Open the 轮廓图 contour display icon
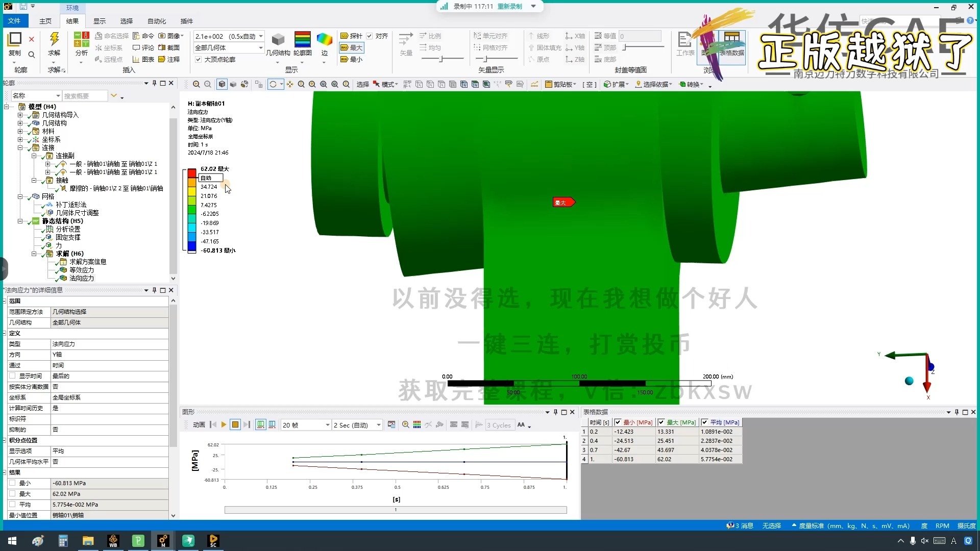 [x=302, y=41]
